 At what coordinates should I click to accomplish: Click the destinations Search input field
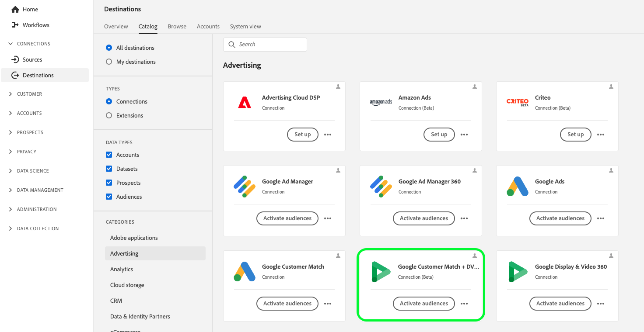click(x=265, y=45)
